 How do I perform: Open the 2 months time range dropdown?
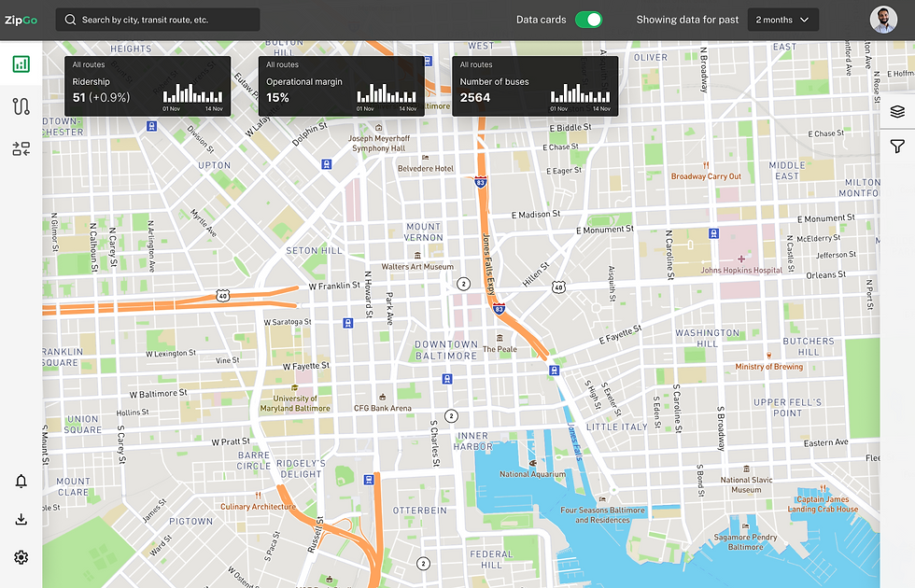(x=783, y=20)
